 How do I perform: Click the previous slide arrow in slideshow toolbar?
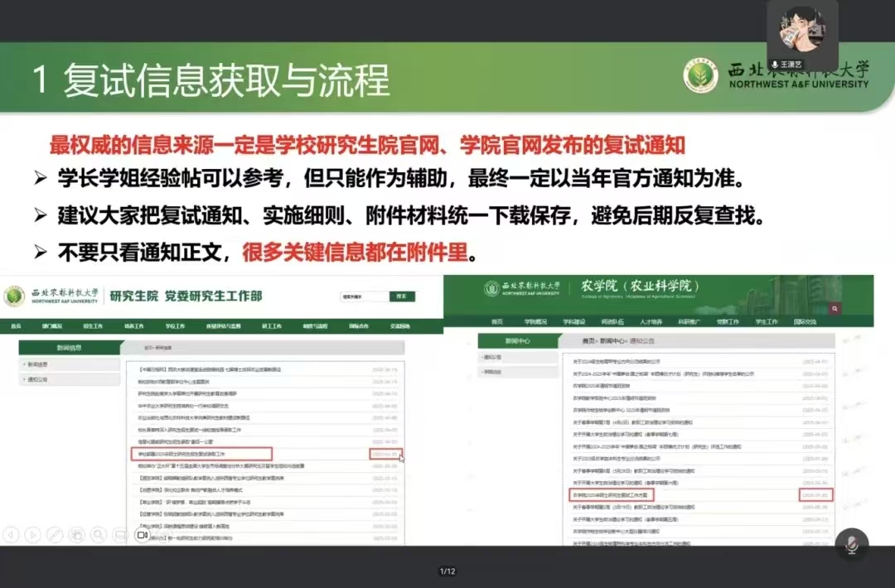(11, 535)
